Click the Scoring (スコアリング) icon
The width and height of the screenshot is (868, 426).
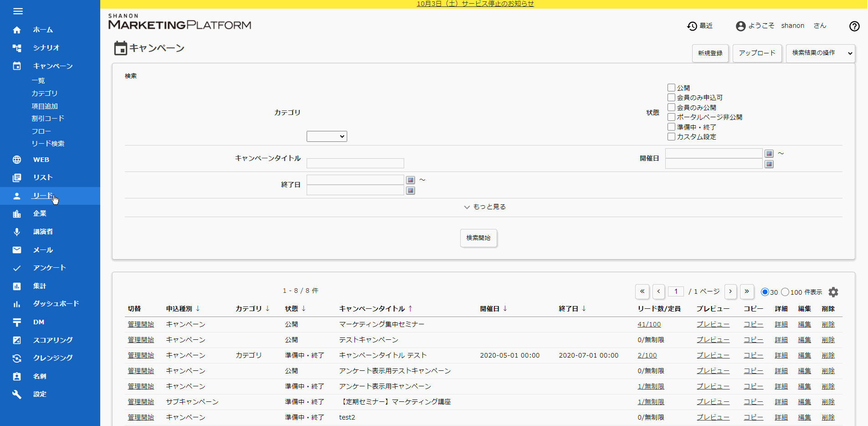(x=17, y=340)
